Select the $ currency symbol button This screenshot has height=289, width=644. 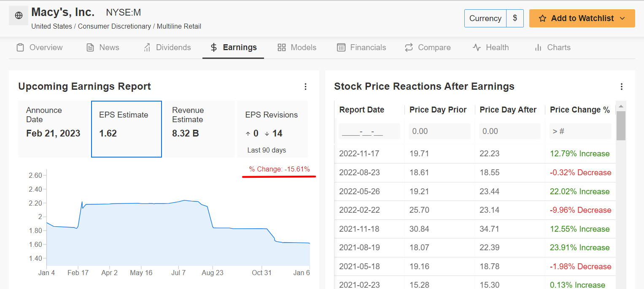pos(515,19)
